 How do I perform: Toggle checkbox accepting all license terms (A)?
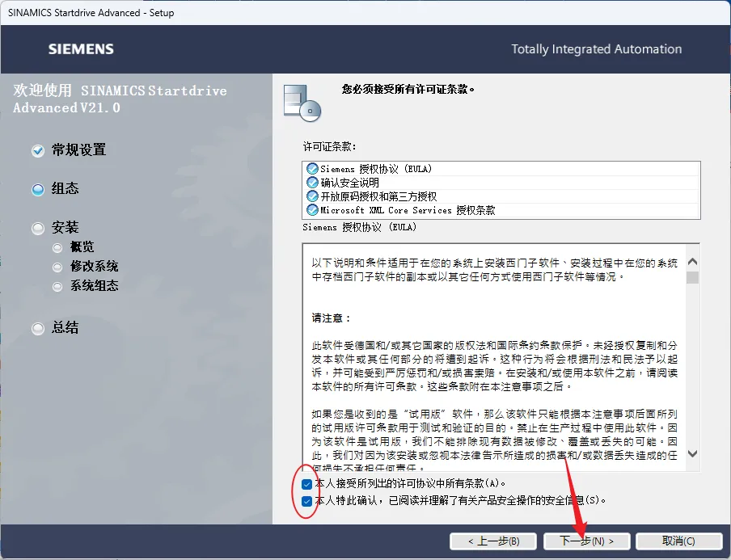pos(306,484)
